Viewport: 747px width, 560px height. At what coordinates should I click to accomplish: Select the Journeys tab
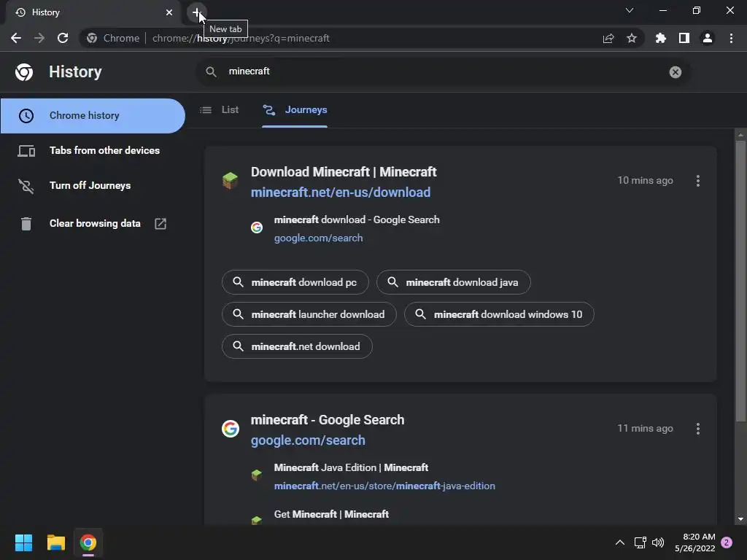295,110
